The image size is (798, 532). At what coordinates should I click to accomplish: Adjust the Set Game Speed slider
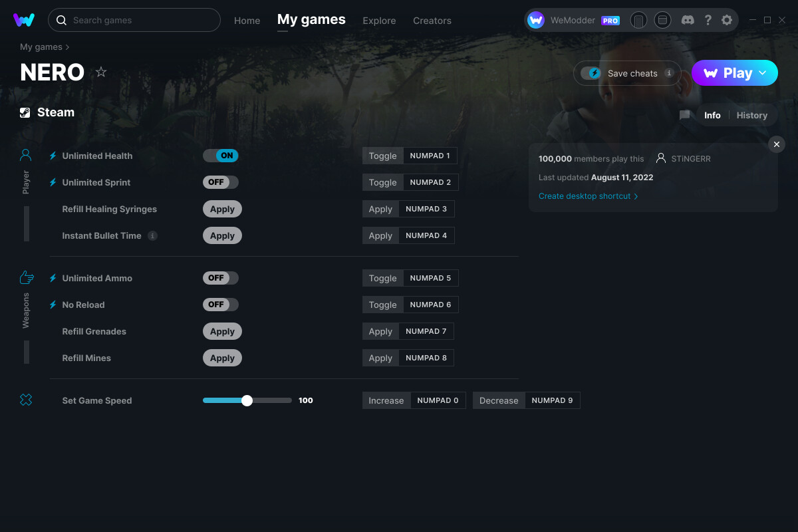(x=247, y=400)
